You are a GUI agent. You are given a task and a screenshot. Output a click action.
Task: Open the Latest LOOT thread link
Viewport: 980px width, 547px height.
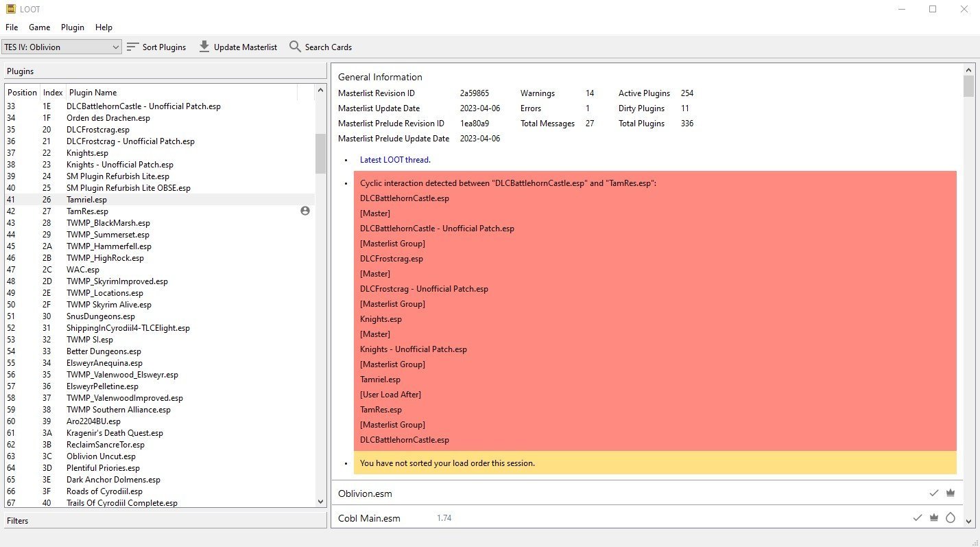395,160
